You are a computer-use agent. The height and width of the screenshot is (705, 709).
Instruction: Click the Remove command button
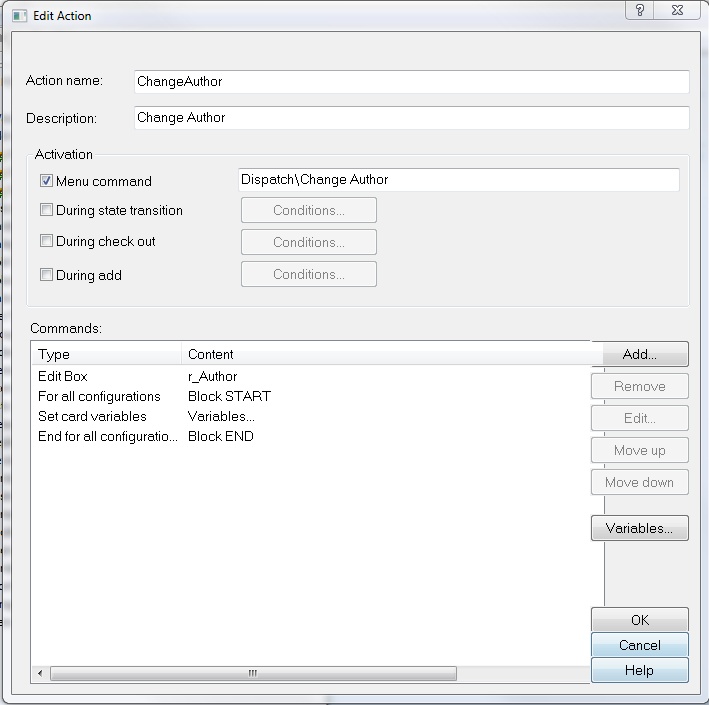point(639,386)
